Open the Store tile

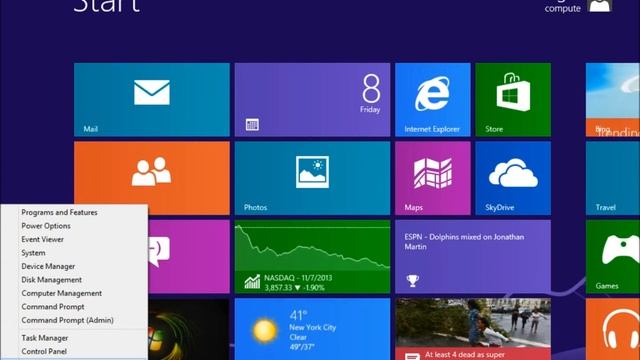point(513,100)
